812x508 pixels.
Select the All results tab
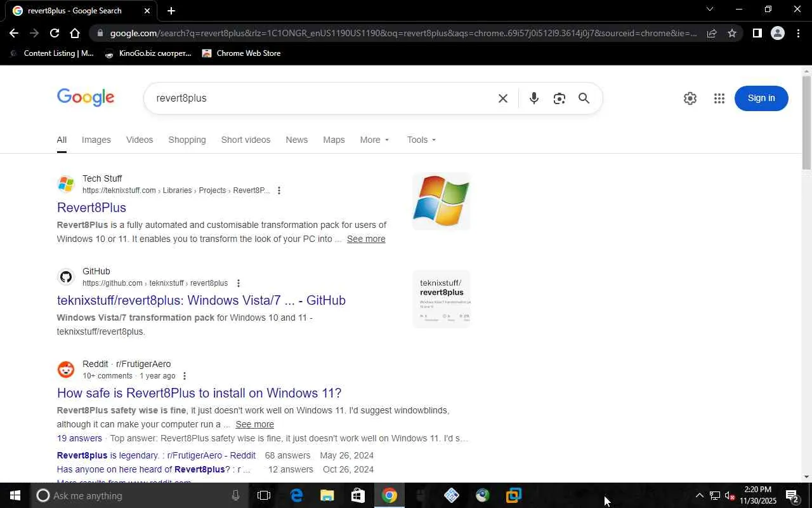62,140
